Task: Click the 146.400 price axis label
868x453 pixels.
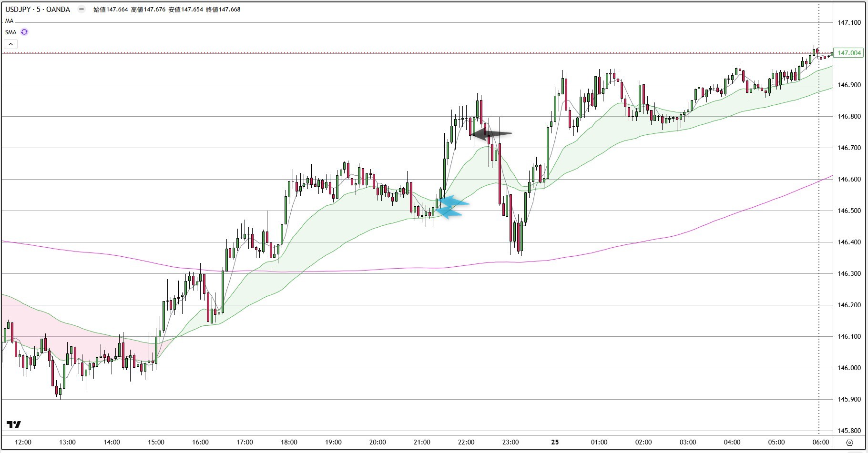Action: point(849,242)
